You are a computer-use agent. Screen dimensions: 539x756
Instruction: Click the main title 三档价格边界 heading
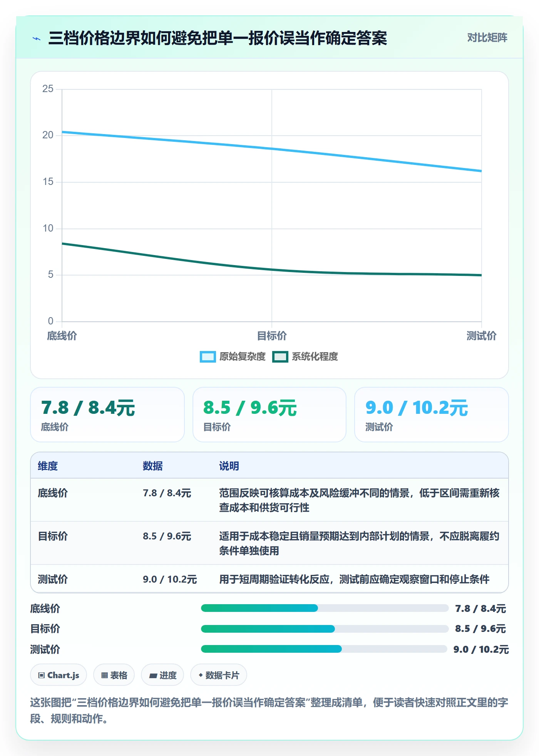tap(218, 38)
